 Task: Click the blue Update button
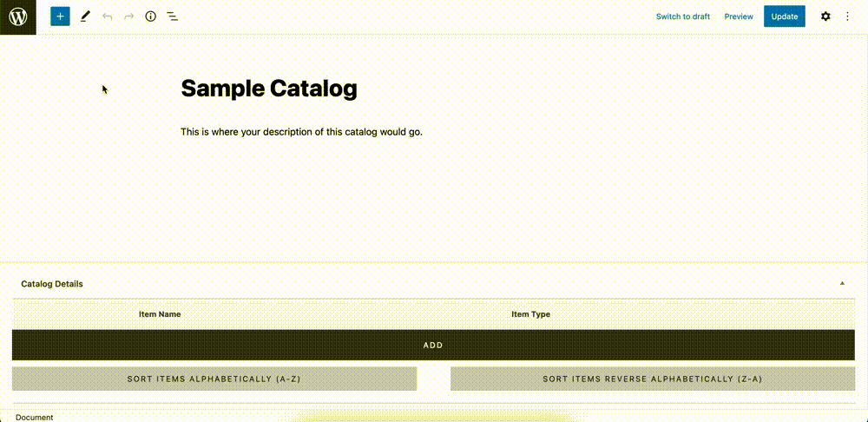pos(785,16)
